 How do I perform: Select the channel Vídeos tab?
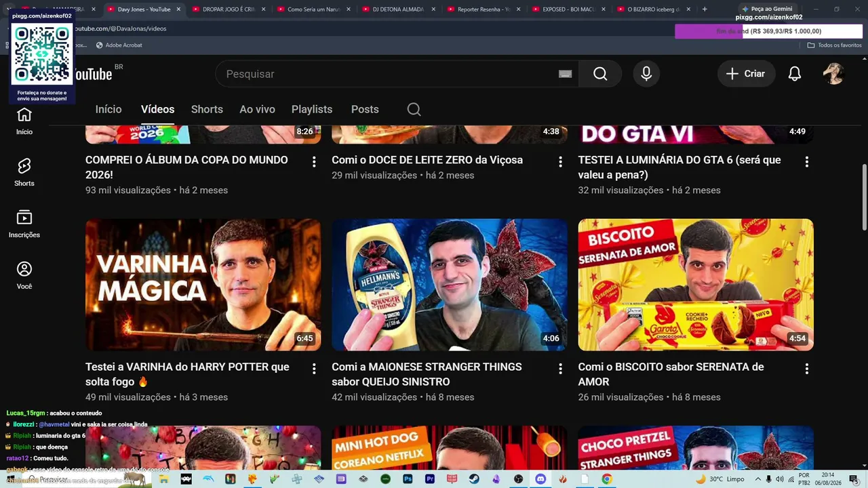[157, 109]
